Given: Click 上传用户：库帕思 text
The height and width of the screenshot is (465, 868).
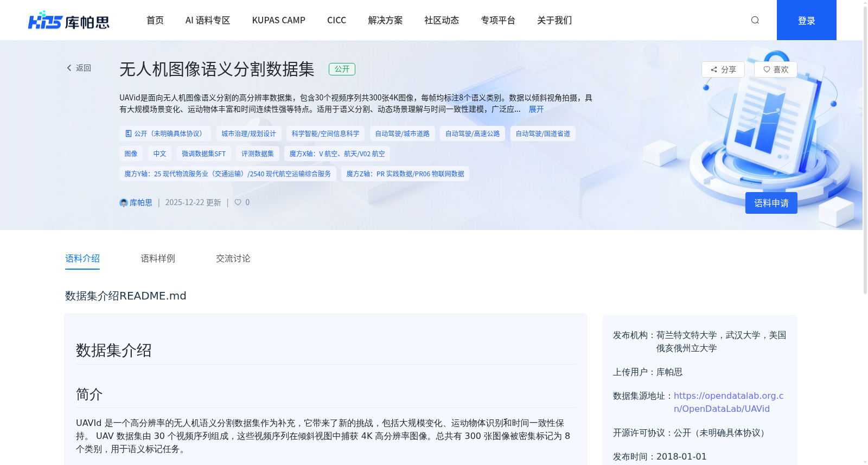Looking at the screenshot, I should tap(648, 372).
